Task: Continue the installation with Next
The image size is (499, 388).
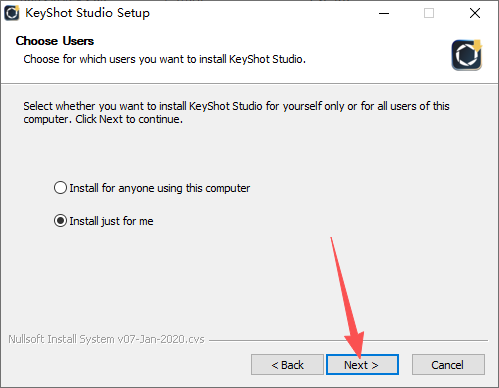Action: click(x=362, y=365)
